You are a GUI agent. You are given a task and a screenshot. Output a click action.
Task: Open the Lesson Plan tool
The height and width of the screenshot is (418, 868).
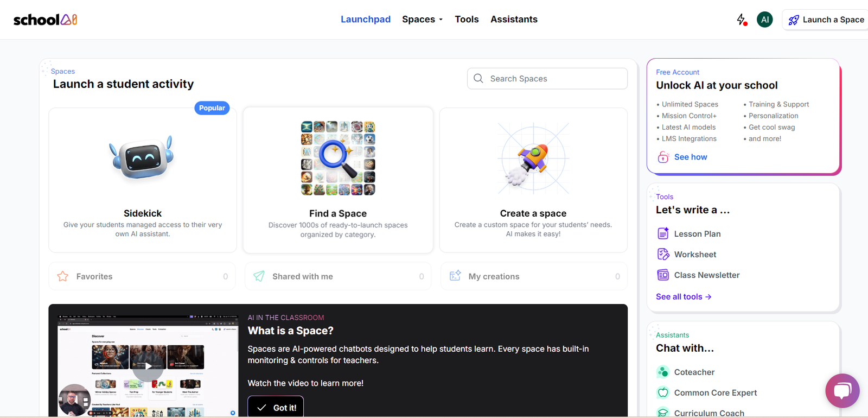pyautogui.click(x=697, y=233)
